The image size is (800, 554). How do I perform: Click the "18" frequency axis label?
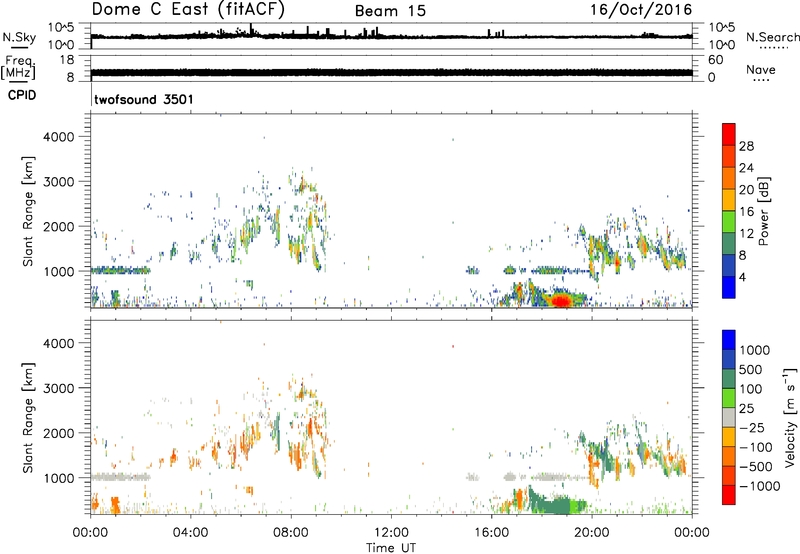coord(67,60)
